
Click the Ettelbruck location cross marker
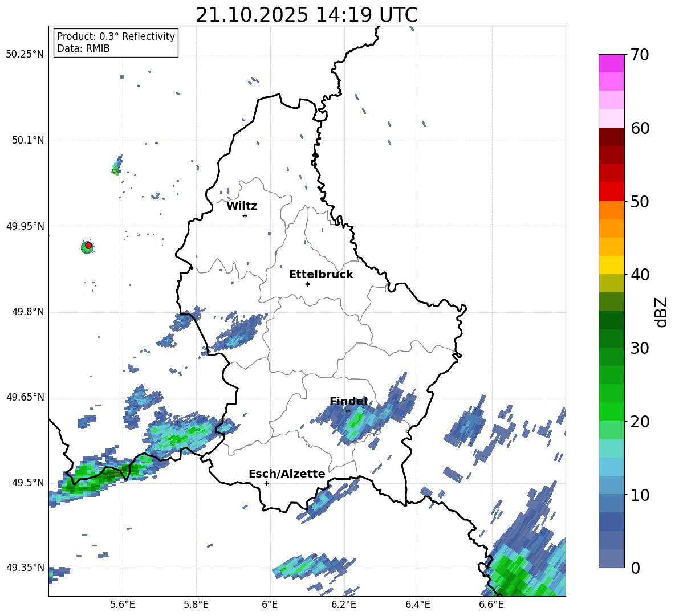[307, 284]
